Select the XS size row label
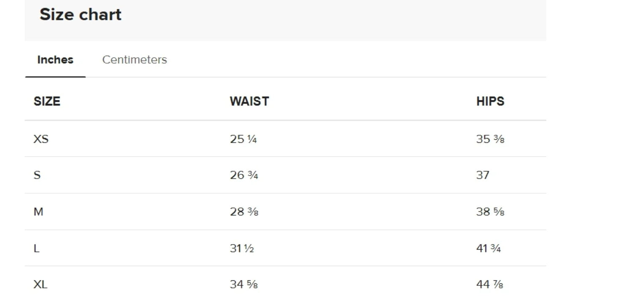Image resolution: width=644 pixels, height=301 pixels. coord(41,139)
